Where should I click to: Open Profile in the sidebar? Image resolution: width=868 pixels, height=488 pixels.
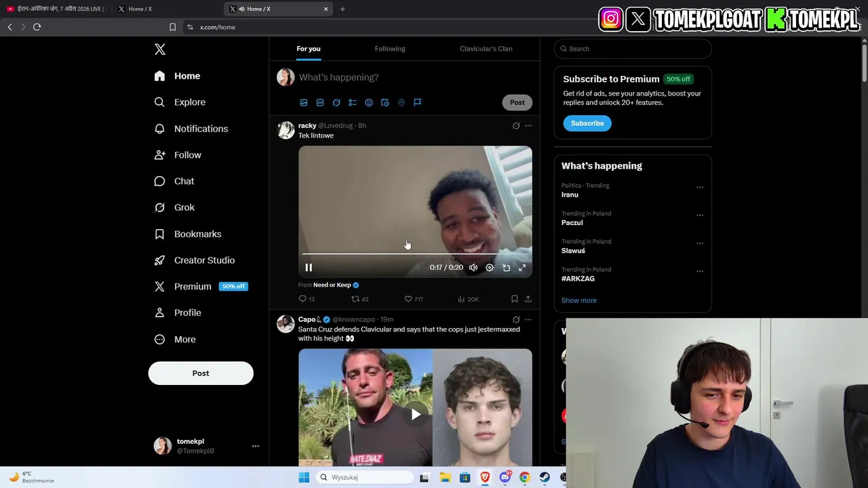[178, 313]
